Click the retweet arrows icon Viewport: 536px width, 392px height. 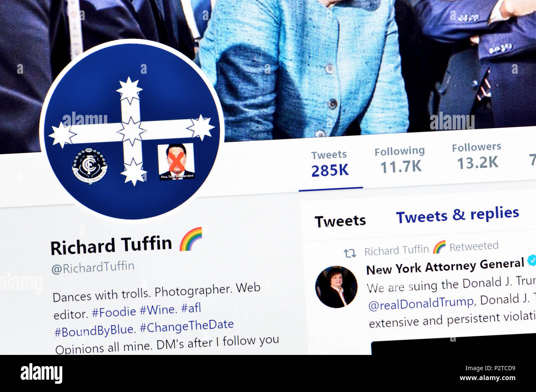(x=350, y=253)
